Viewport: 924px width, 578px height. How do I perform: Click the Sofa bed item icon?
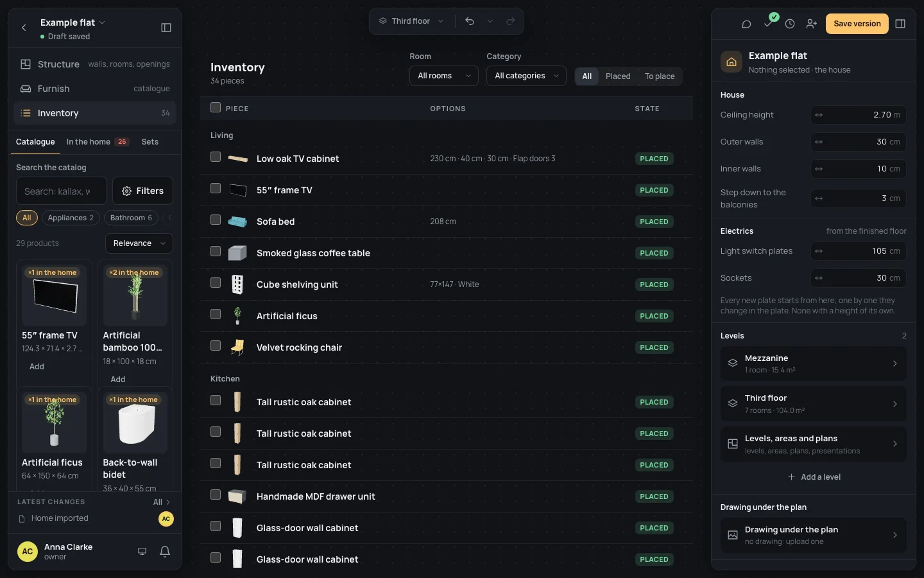point(237,222)
